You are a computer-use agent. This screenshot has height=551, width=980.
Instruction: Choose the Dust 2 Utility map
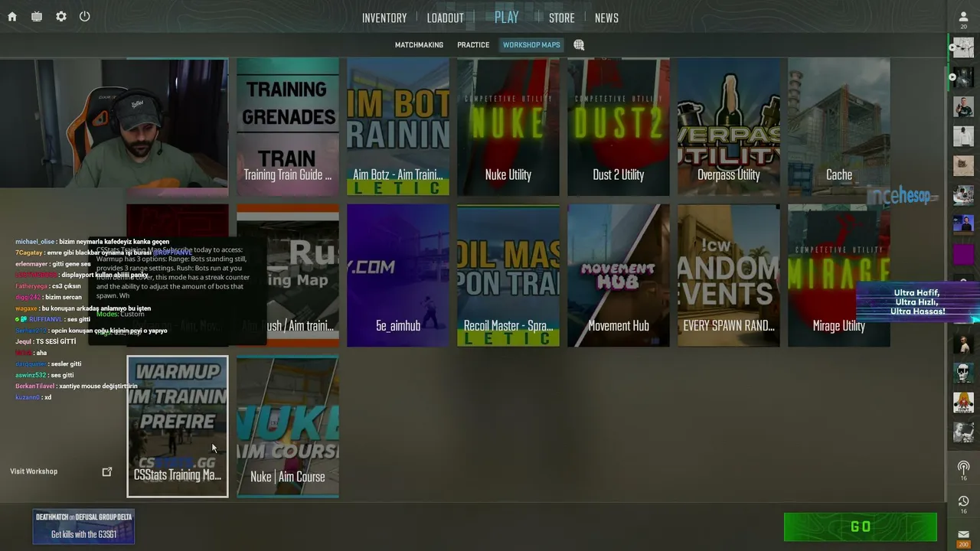pyautogui.click(x=619, y=127)
